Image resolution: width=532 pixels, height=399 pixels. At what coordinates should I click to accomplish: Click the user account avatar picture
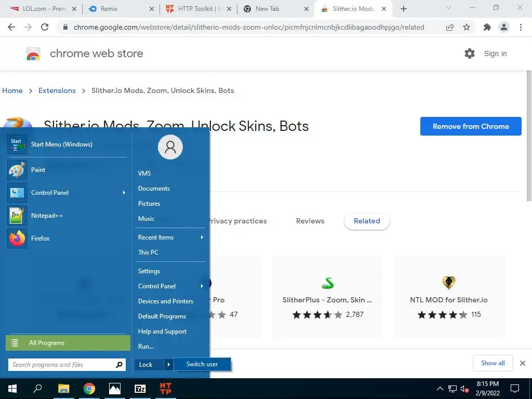coord(170,147)
